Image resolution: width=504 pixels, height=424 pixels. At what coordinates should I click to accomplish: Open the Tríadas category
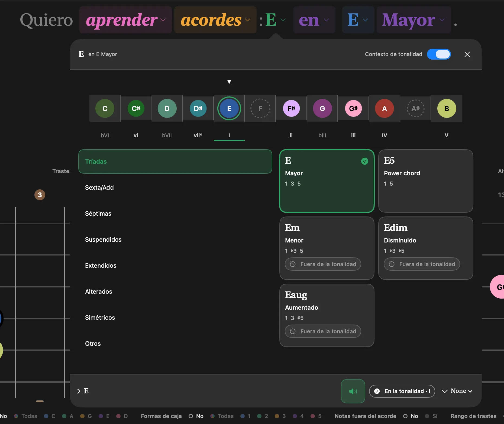pyautogui.click(x=175, y=161)
